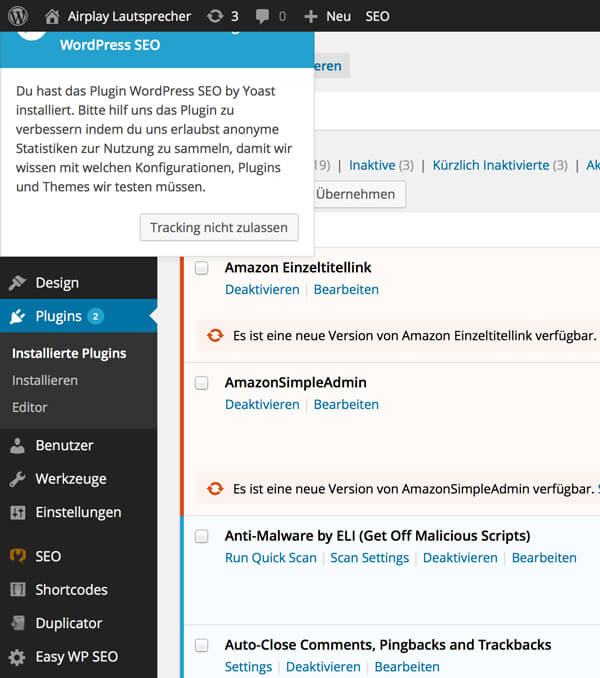600x678 pixels.
Task: Open the Einstellungen sidebar menu
Action: (79, 512)
